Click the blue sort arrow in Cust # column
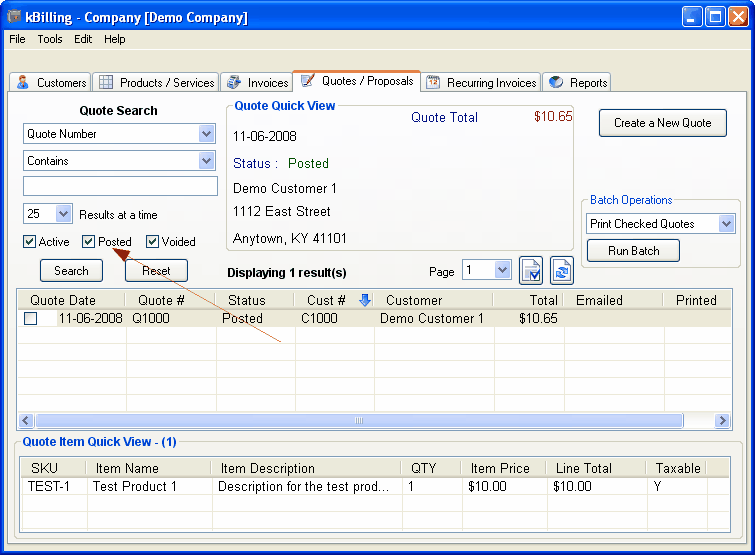 click(364, 300)
